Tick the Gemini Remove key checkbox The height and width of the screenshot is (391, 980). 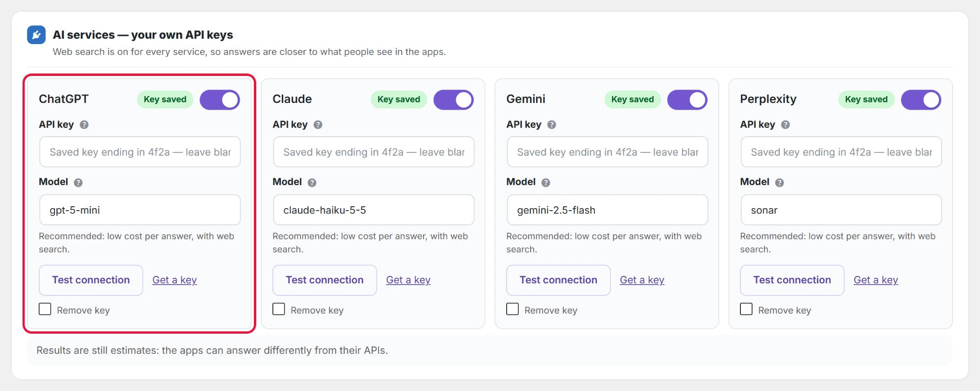(513, 309)
